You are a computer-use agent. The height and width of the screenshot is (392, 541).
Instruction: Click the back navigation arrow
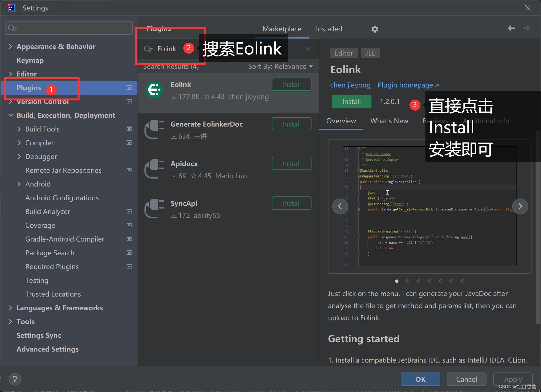click(511, 28)
